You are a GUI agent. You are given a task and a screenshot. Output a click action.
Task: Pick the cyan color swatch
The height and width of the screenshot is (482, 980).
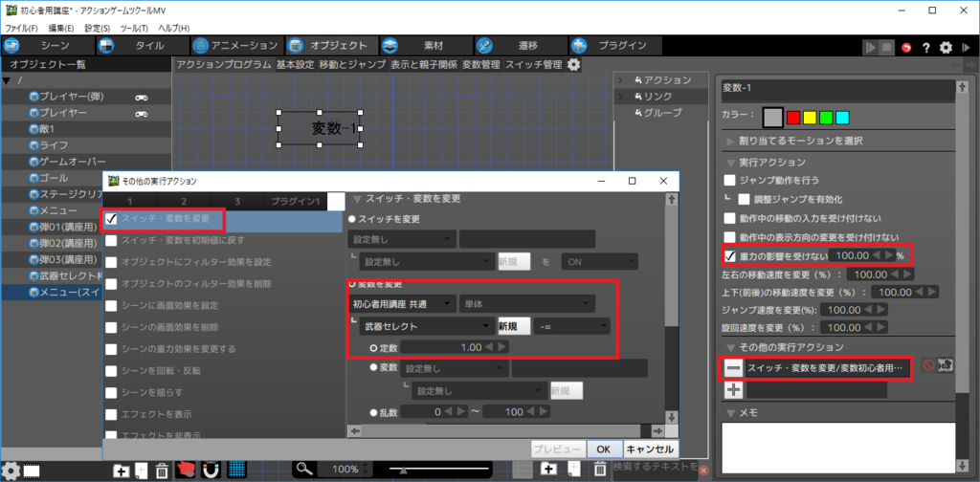point(842,118)
